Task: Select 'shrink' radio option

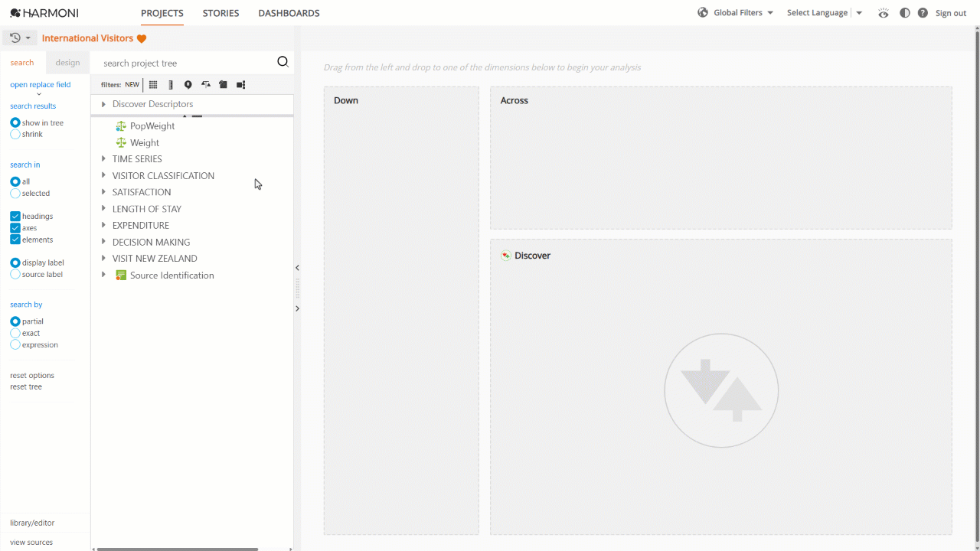Action: click(x=15, y=134)
